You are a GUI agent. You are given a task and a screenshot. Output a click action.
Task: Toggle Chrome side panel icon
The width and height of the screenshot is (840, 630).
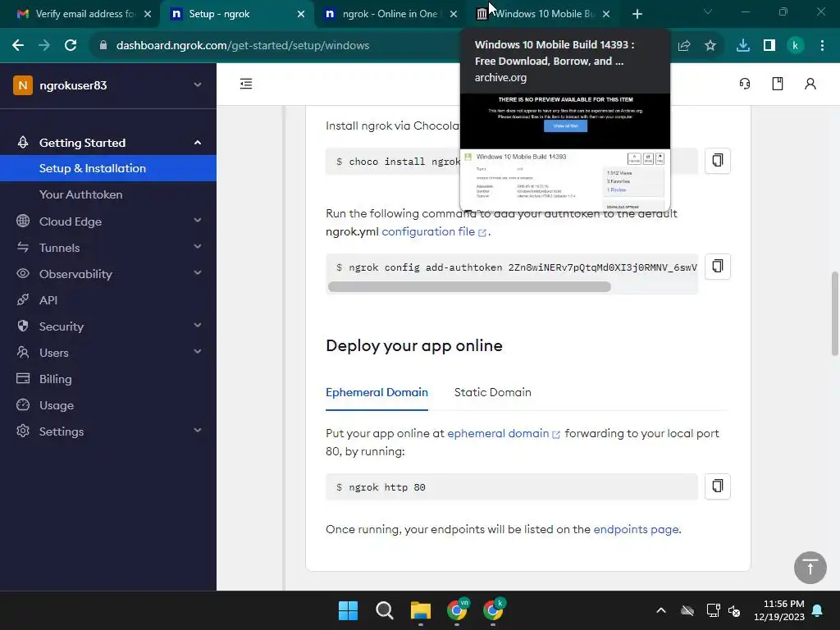click(x=769, y=46)
